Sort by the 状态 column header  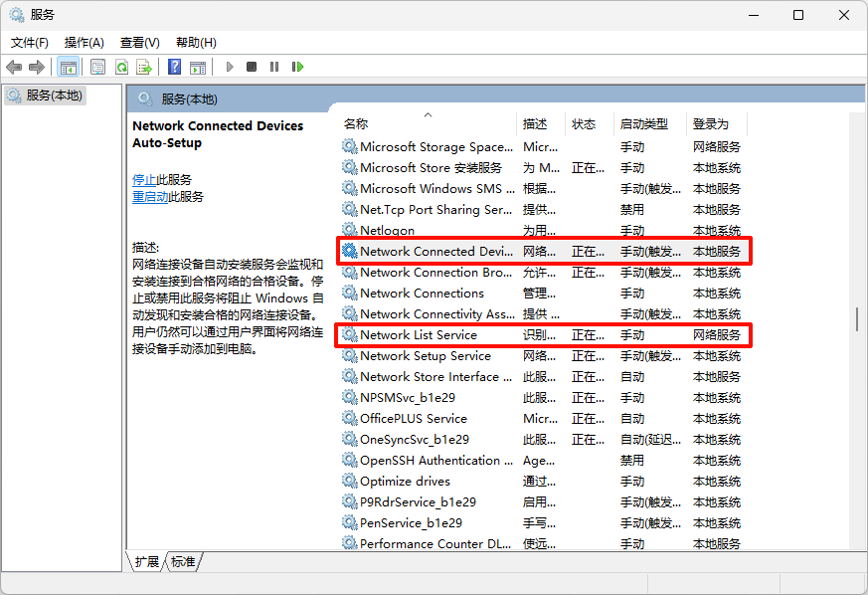pyautogui.click(x=591, y=123)
